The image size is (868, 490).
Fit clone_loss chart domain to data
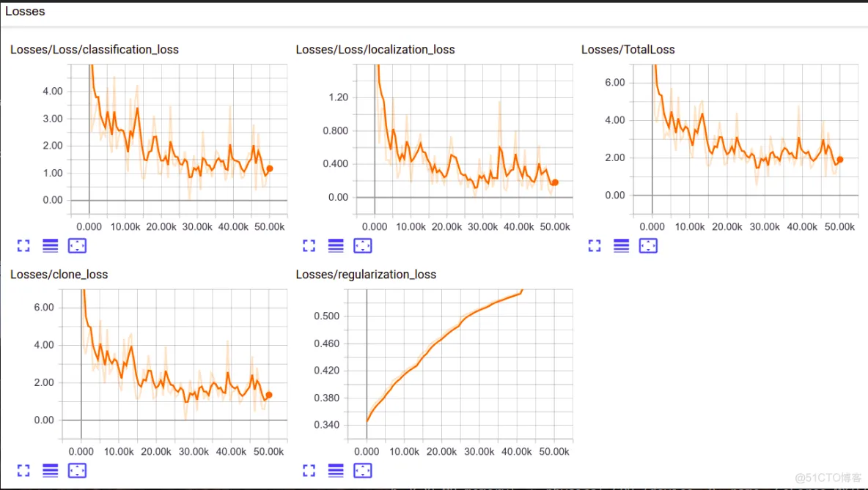tap(77, 471)
